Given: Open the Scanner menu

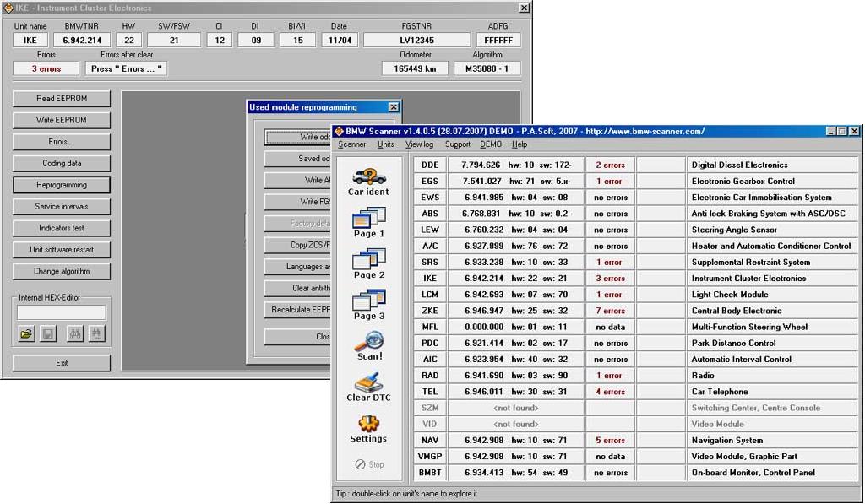Looking at the screenshot, I should (352, 144).
